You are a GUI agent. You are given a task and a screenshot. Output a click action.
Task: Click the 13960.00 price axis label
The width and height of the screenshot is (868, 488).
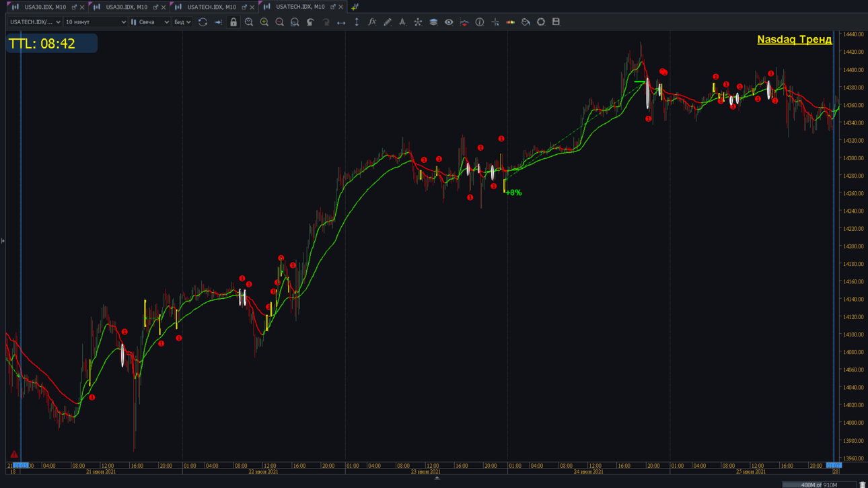tap(853, 458)
